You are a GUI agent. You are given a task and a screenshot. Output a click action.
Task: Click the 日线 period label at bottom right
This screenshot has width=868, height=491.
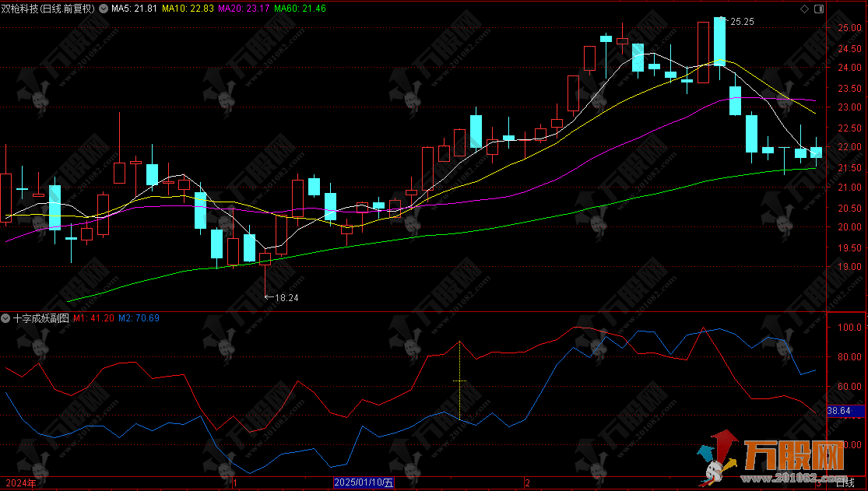pos(845,483)
